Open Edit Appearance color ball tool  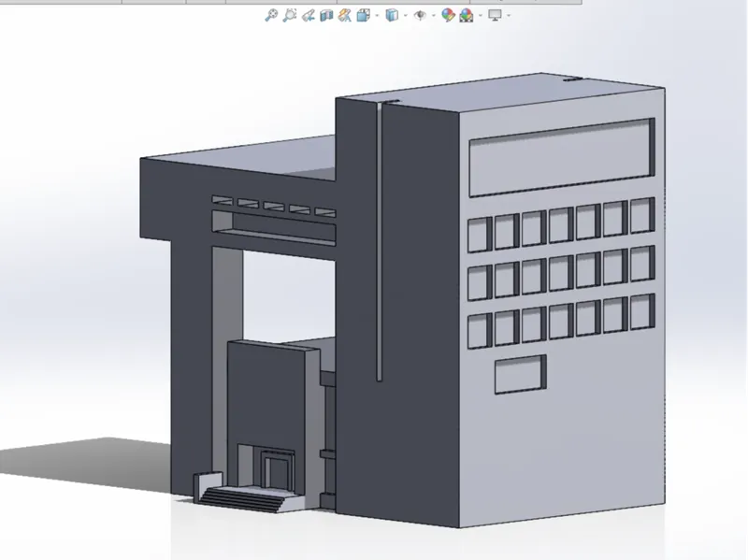pos(448,15)
